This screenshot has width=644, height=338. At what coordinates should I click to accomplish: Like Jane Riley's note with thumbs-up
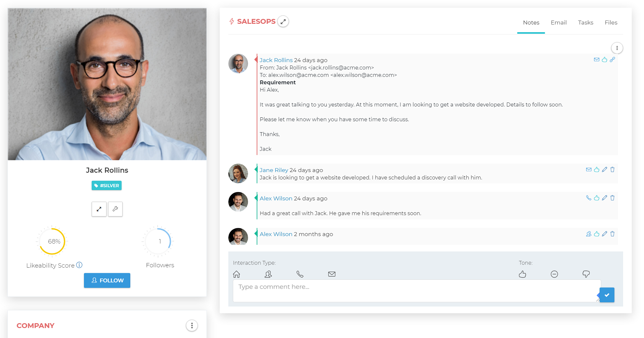click(x=597, y=170)
